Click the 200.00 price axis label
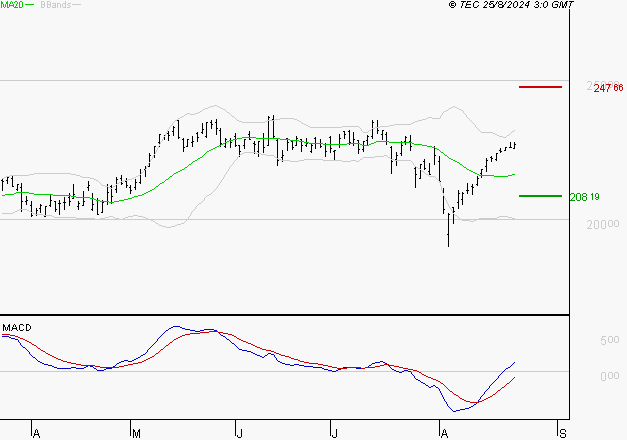This screenshot has height=440, width=627. (603, 224)
